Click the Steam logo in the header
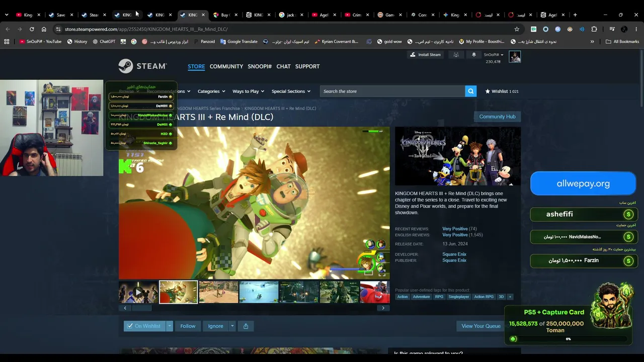 142,66
